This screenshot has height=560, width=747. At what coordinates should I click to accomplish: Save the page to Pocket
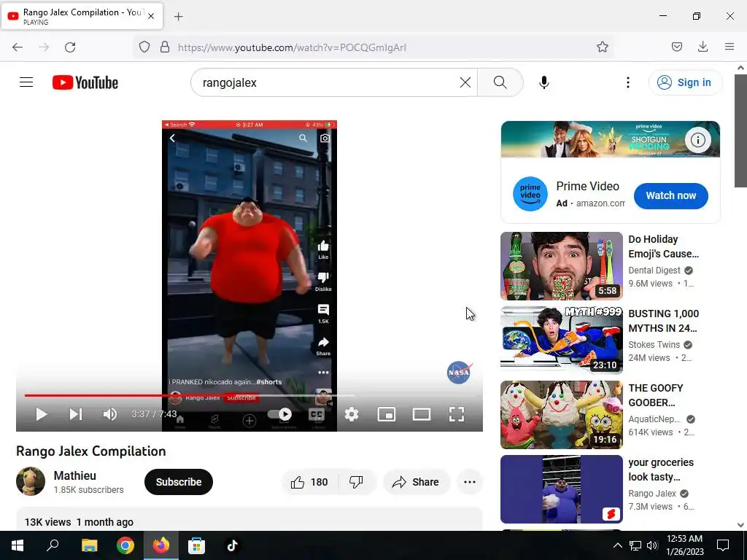(x=677, y=47)
